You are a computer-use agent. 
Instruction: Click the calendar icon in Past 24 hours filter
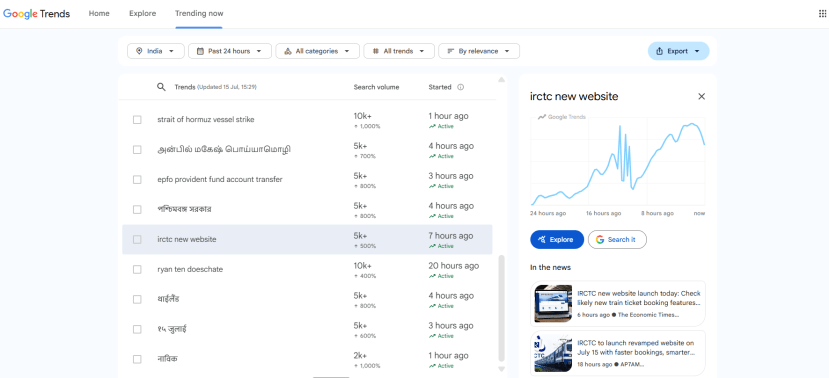tap(200, 51)
